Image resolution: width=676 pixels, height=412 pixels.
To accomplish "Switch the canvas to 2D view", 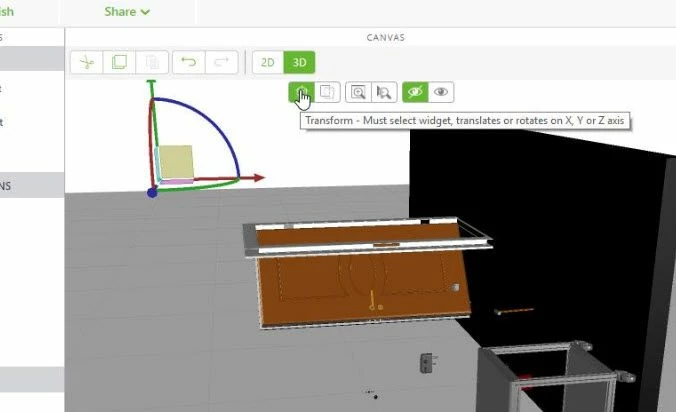I will 268,62.
